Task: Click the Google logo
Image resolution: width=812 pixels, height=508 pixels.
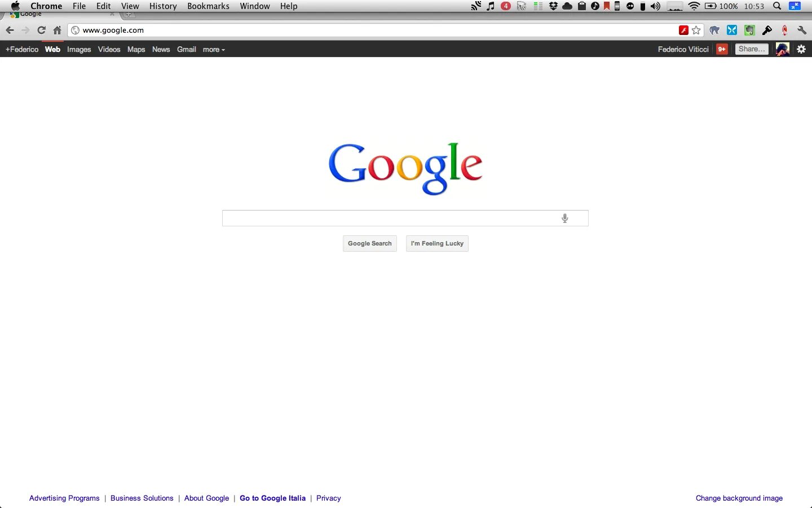Action: pyautogui.click(x=405, y=168)
